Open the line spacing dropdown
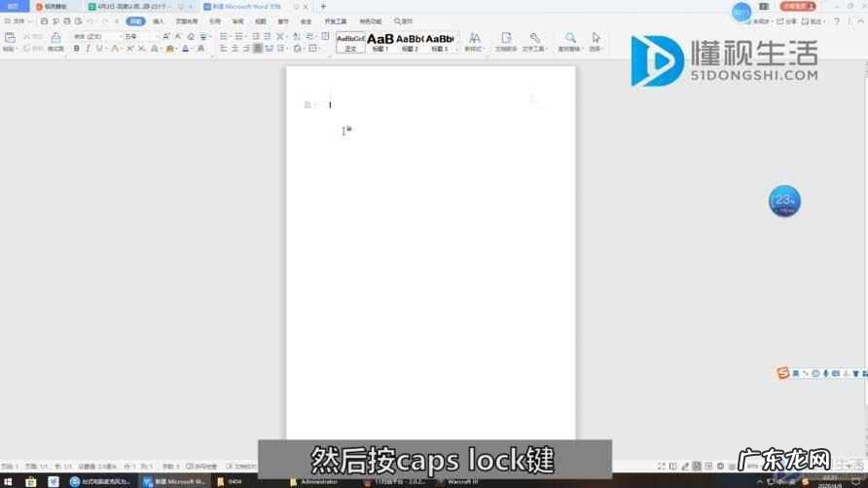Screen dimensions: 868x488 [x=282, y=49]
